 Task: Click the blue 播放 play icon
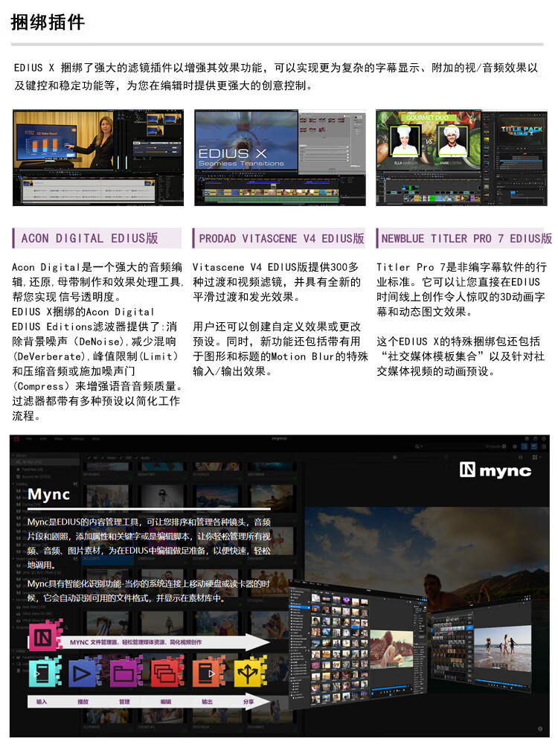tap(84, 672)
